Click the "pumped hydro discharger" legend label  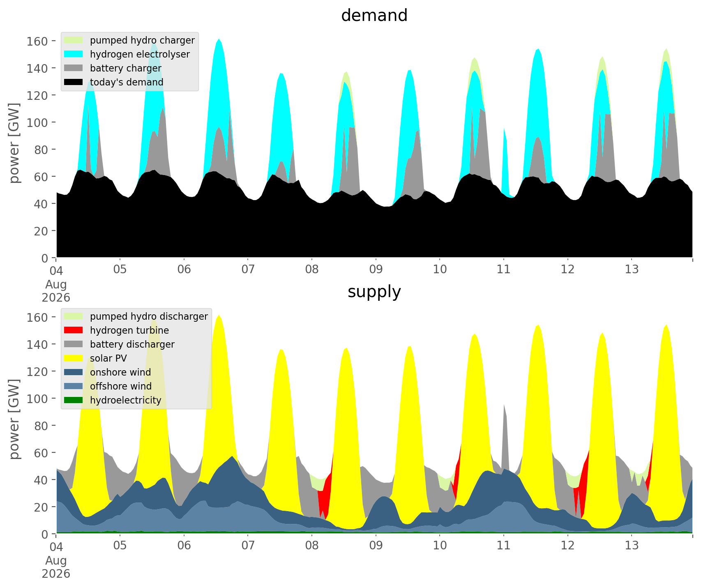pos(149,316)
